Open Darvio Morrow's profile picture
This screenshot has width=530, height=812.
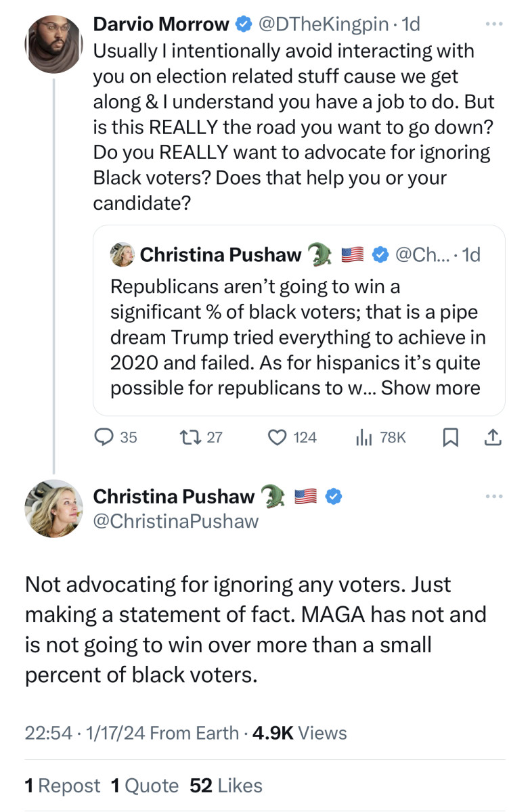54,43
